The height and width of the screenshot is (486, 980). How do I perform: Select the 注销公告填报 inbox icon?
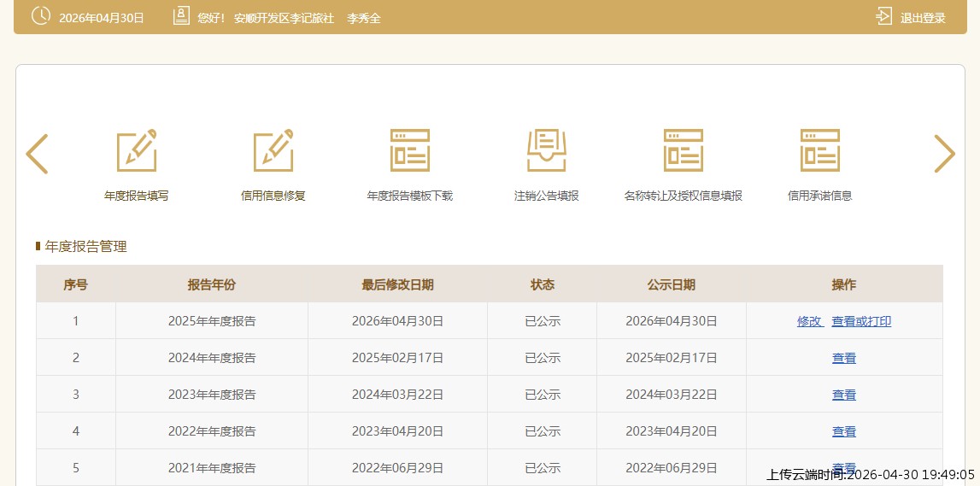pos(547,151)
